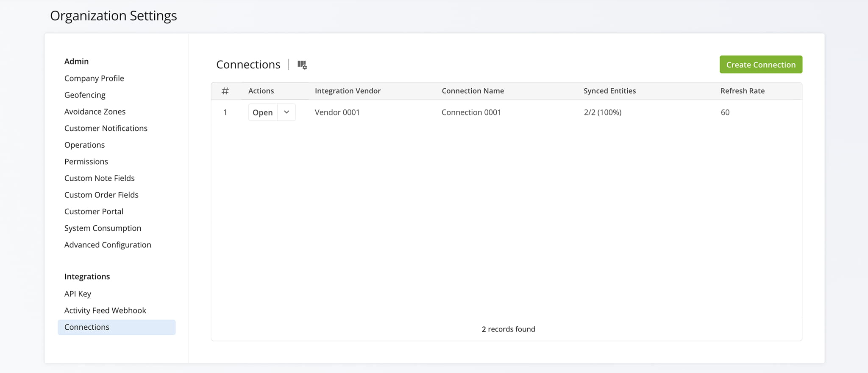Click the Create Connection button
The height and width of the screenshot is (373, 868).
(760, 65)
